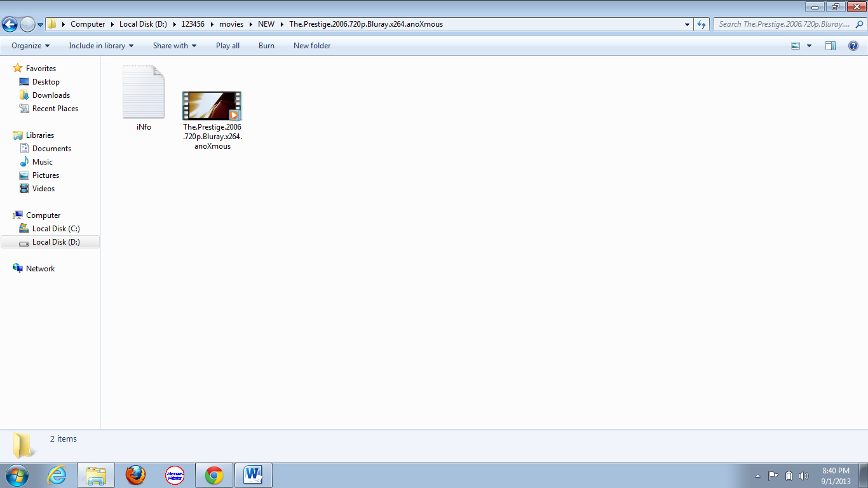Launch Google Chrome from the taskbar
Image resolution: width=868 pixels, height=488 pixels.
(214, 475)
